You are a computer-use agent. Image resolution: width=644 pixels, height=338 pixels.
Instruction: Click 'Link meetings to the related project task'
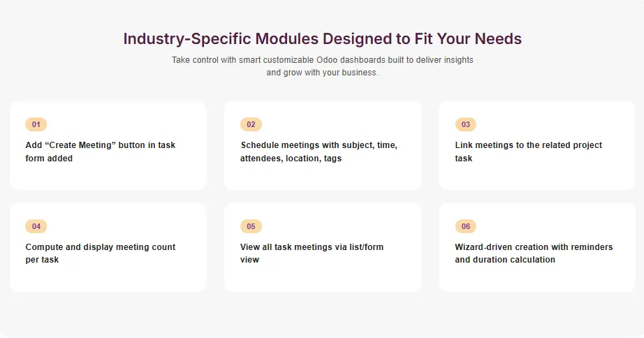point(528,152)
